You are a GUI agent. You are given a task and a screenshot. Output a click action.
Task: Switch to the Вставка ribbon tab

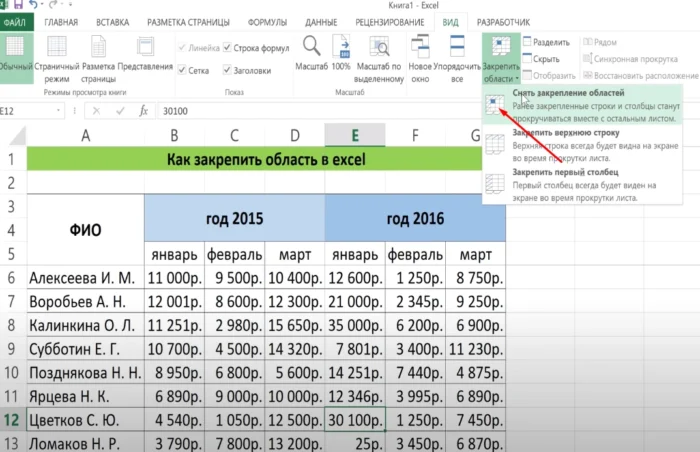coord(111,20)
